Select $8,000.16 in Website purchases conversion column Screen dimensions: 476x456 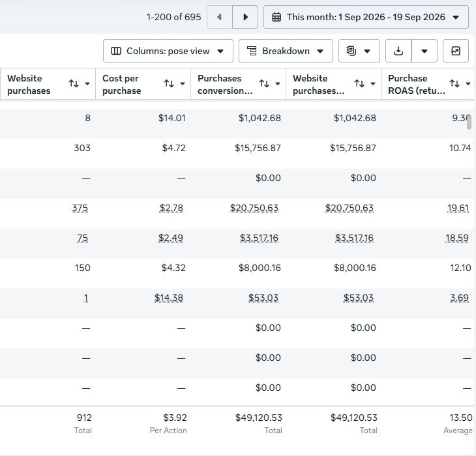(x=355, y=268)
